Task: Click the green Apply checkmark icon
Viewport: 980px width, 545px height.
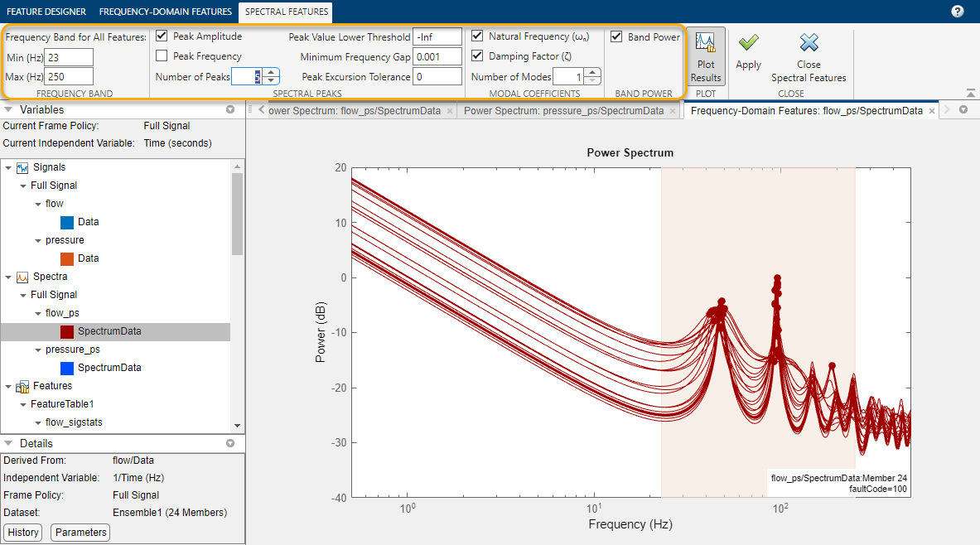Action: 748,42
